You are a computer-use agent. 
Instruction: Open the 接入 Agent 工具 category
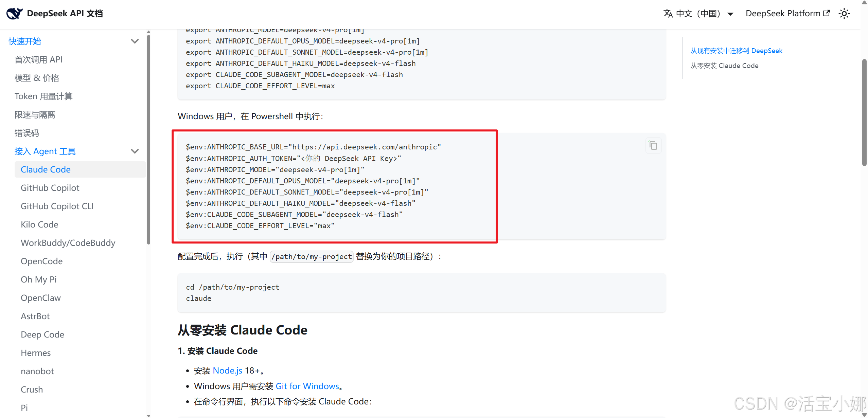pos(45,151)
